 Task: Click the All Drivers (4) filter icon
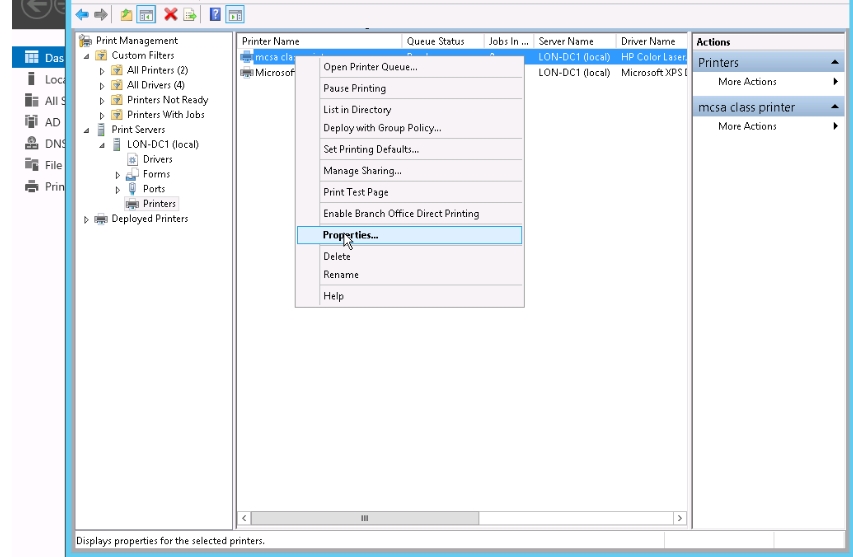[116, 85]
